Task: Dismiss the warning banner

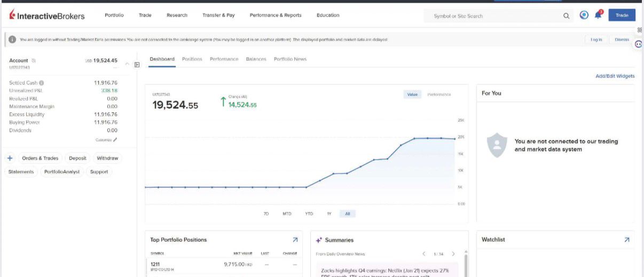Action: (x=622, y=39)
